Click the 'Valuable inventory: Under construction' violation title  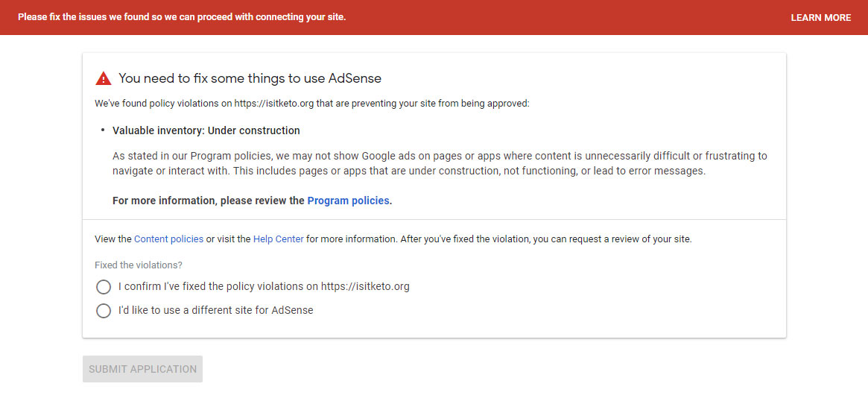tap(206, 130)
